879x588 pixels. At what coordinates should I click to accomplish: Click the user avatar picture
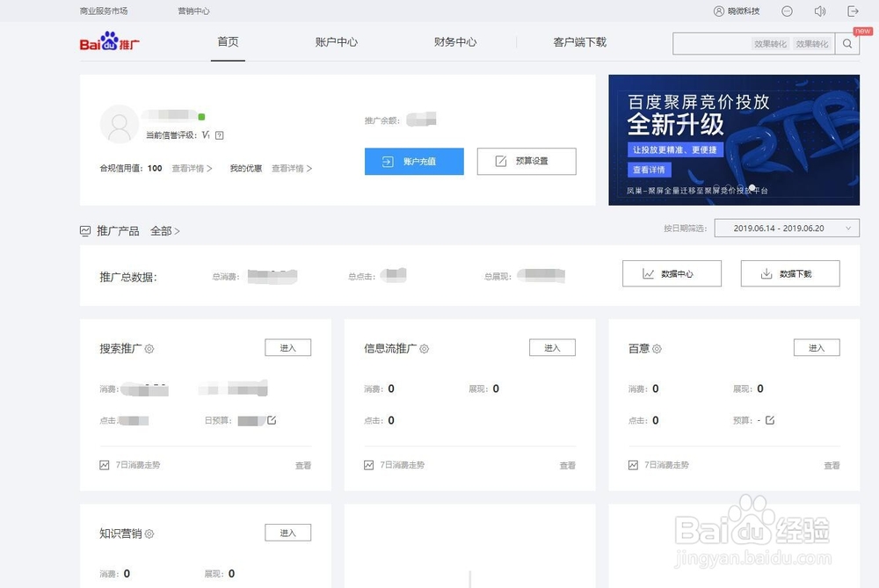[120, 124]
